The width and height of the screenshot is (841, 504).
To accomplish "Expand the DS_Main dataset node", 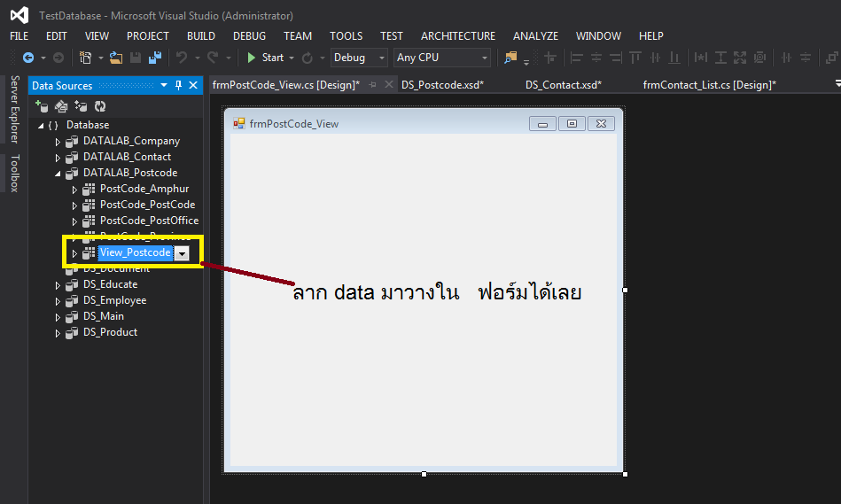I will click(58, 317).
